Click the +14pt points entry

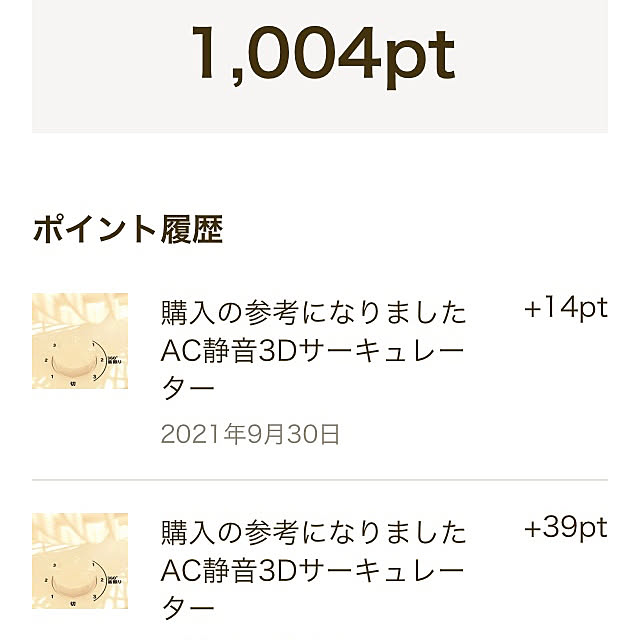click(566, 308)
